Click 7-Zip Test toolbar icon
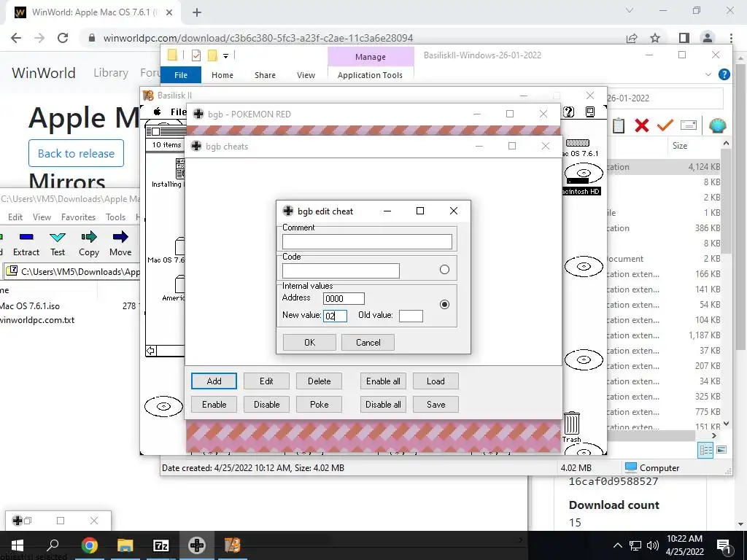 pyautogui.click(x=58, y=244)
